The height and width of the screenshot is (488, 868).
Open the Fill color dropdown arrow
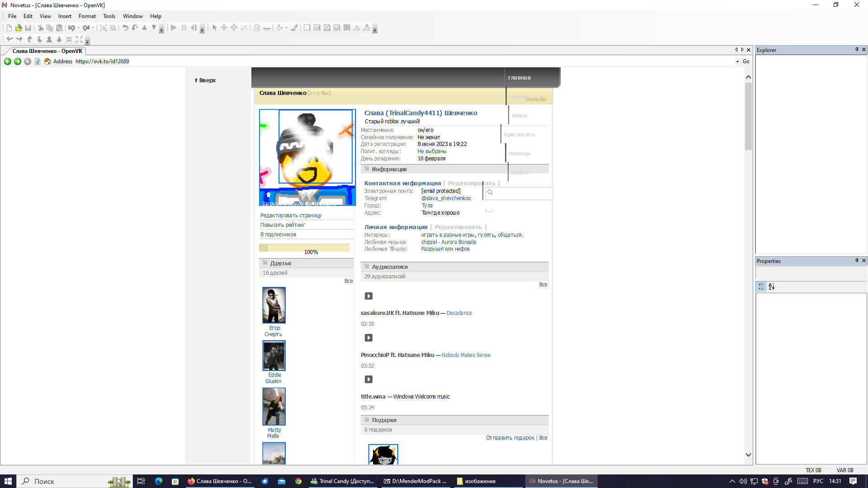click(x=286, y=28)
